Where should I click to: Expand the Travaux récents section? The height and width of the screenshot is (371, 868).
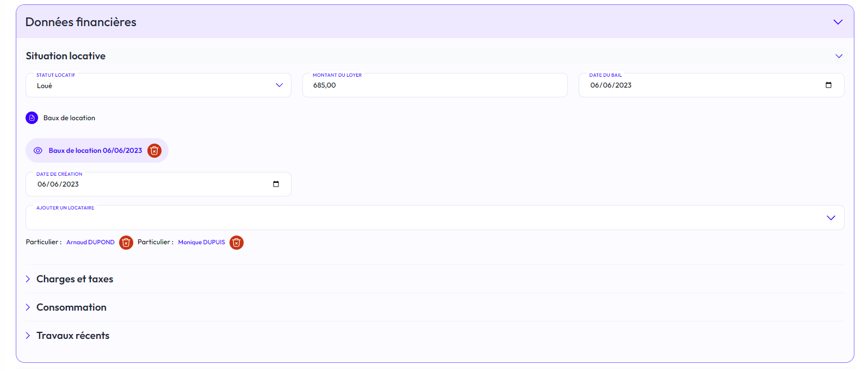[x=73, y=336]
